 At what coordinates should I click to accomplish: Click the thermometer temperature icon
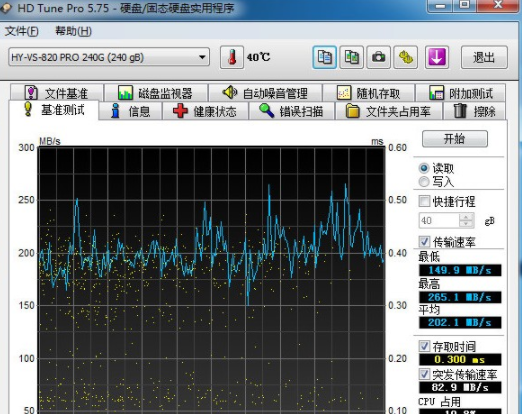tap(232, 57)
